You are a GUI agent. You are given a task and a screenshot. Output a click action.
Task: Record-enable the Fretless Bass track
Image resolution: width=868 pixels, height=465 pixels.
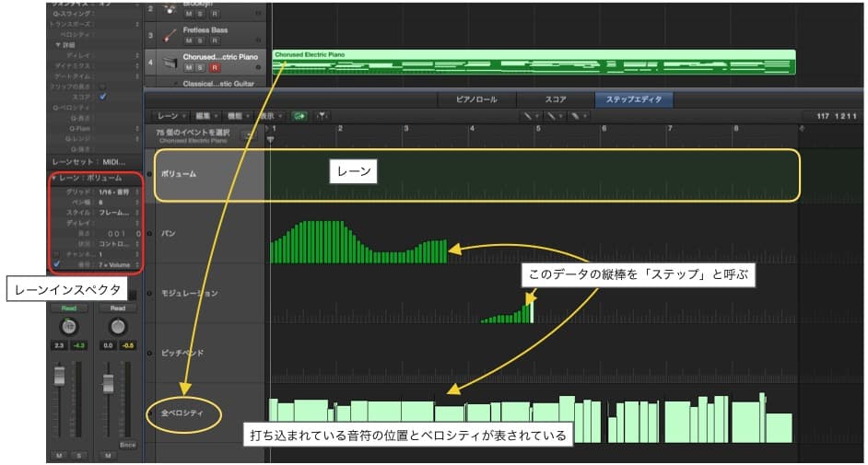tap(215, 41)
